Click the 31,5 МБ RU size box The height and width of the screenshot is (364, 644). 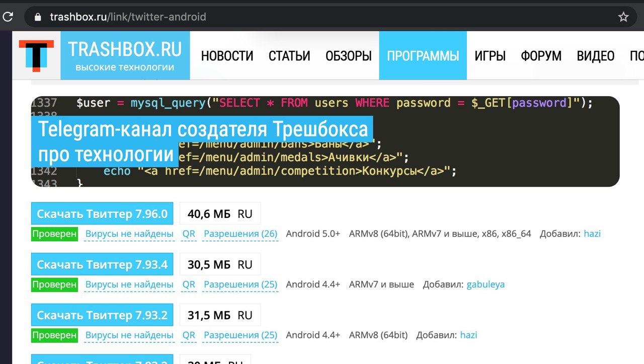220,315
